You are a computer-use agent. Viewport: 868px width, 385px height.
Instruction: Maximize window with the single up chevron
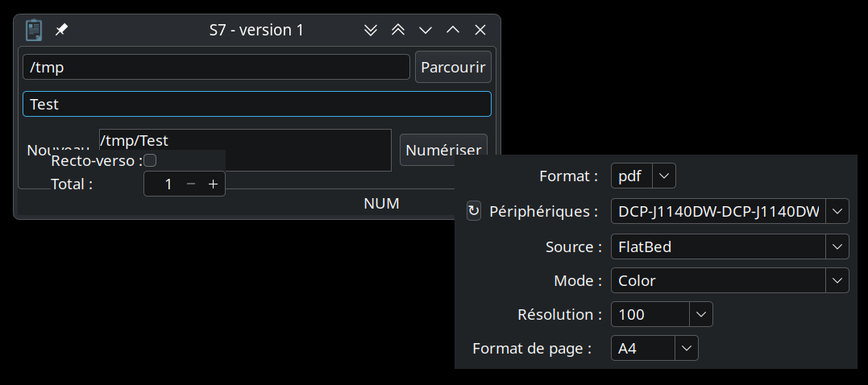(x=453, y=30)
